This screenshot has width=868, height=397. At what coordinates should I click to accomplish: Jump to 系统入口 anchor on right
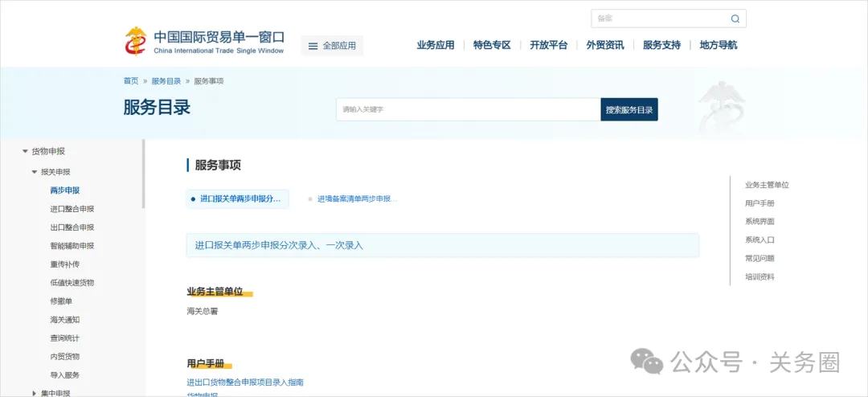point(759,239)
